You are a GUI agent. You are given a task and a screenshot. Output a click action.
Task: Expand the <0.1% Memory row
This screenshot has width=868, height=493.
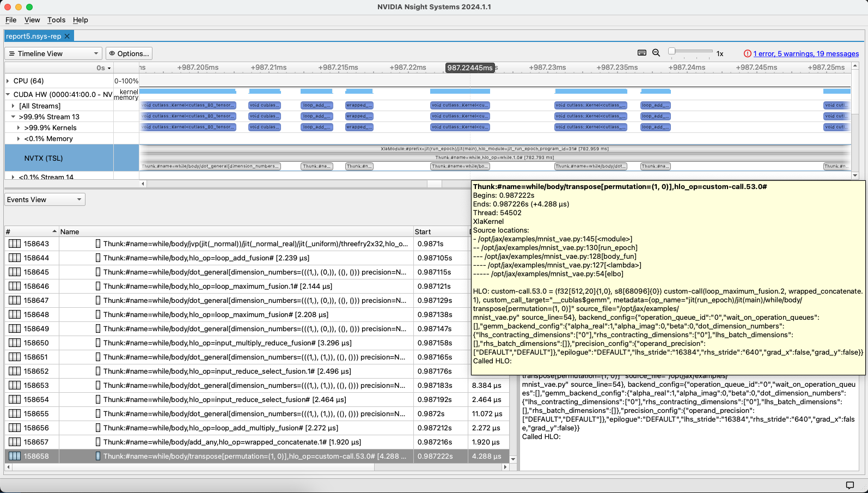pos(19,138)
